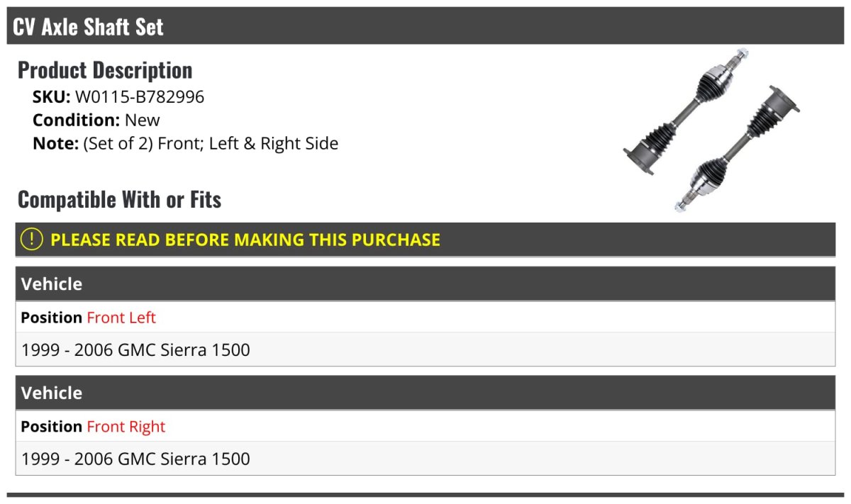Click the lower CV axle in product photo

[x=736, y=150]
